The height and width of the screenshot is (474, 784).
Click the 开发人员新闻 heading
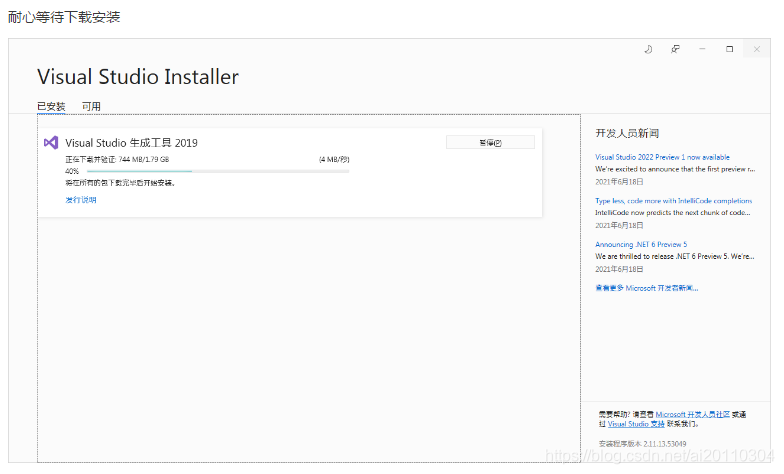627,134
